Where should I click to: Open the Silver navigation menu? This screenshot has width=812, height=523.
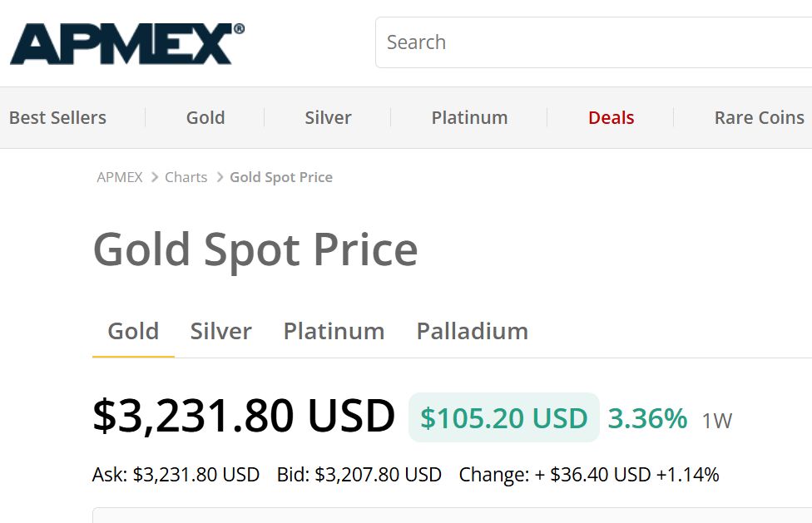[328, 118]
